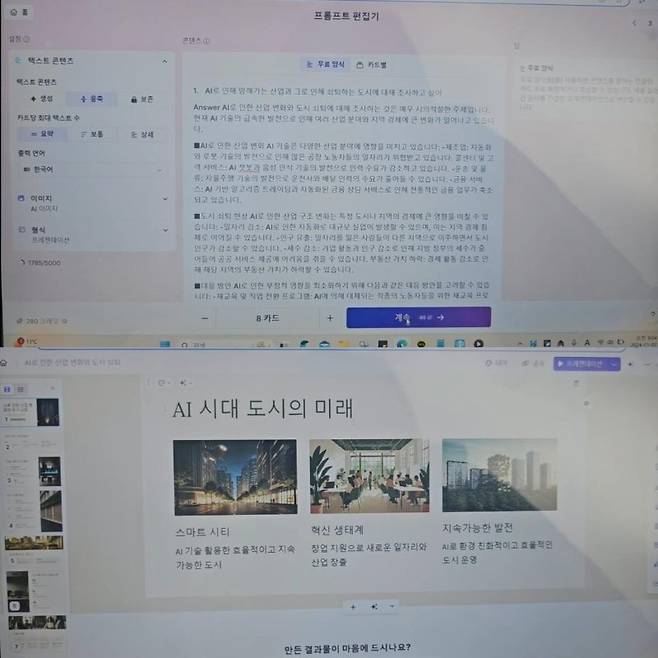Select slide 3 thumbnail in sidebar
Viewport: 658px width, 658px height.
point(32,471)
